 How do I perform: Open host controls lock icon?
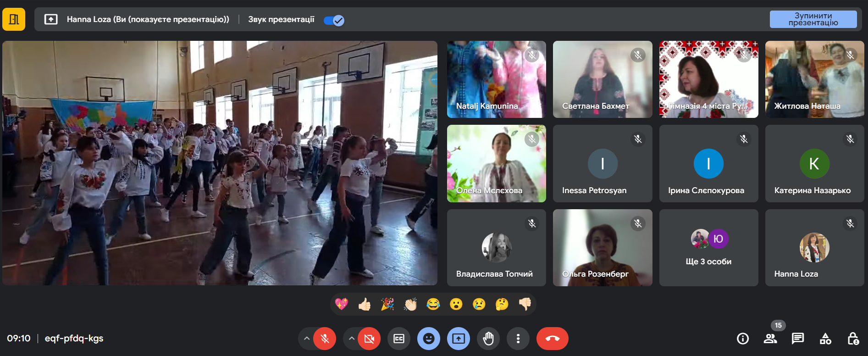point(852,339)
